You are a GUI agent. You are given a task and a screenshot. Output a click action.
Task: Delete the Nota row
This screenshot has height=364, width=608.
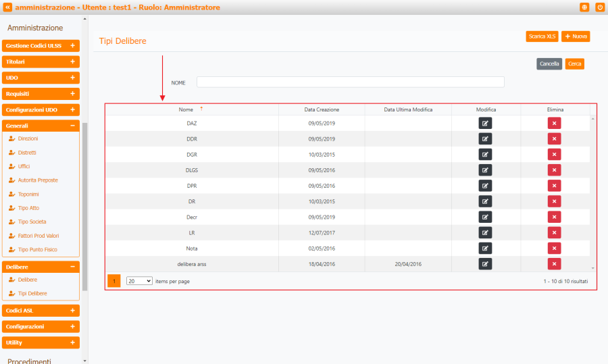[x=554, y=249]
